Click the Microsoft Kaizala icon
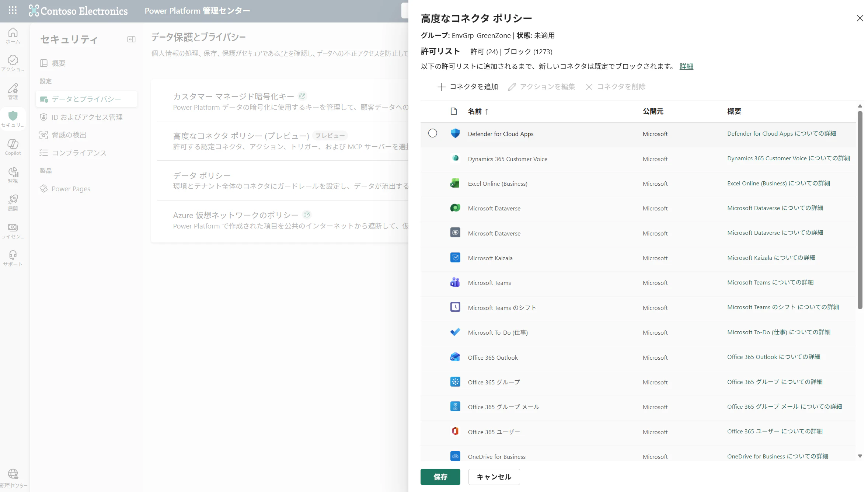868x492 pixels. point(455,258)
